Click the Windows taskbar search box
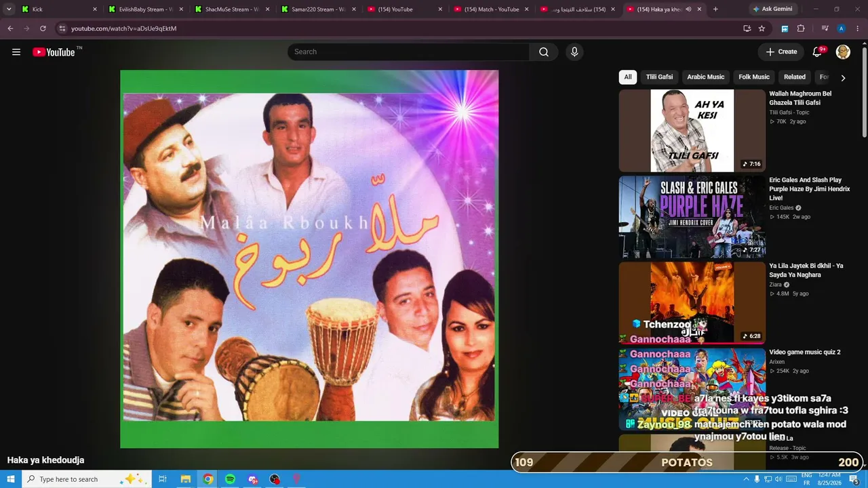This screenshot has width=868, height=488. click(86, 479)
